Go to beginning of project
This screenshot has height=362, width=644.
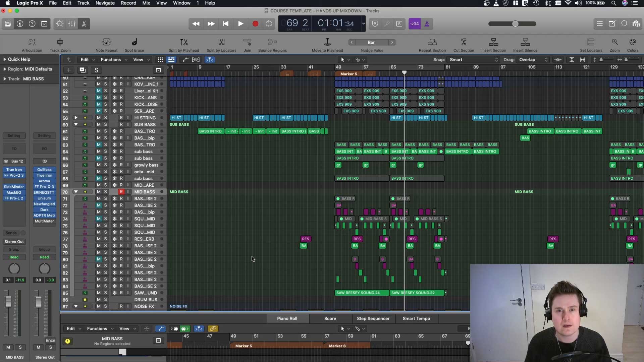coord(226,24)
